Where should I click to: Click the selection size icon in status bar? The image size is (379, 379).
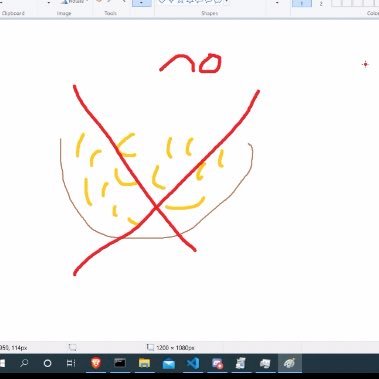72,348
